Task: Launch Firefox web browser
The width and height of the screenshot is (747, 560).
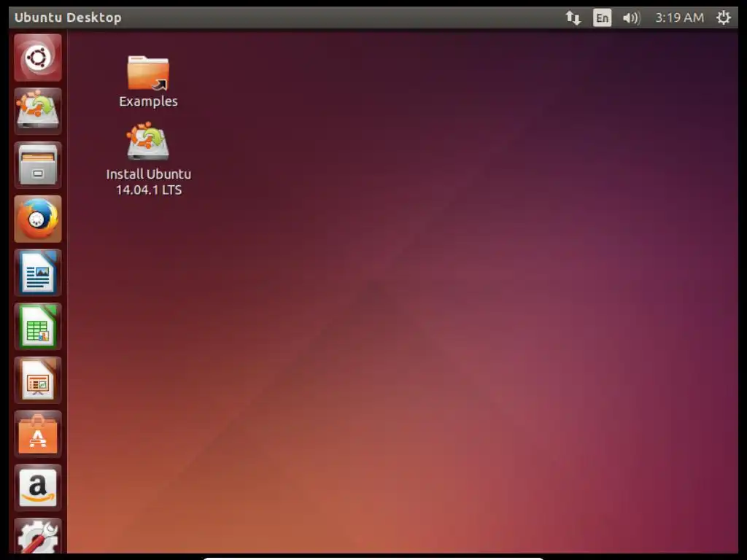Action: coord(38,219)
